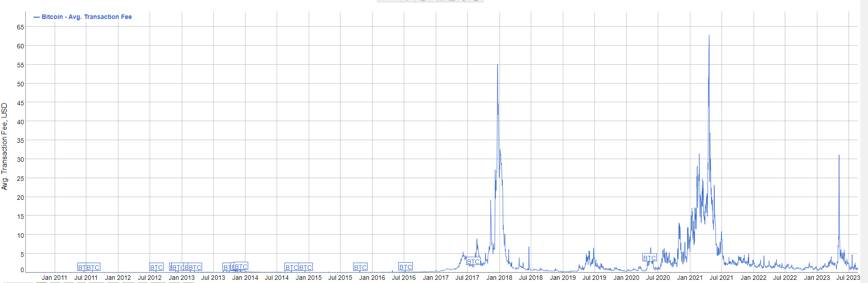Click the "Jan 2016" x-axis label

(x=372, y=278)
